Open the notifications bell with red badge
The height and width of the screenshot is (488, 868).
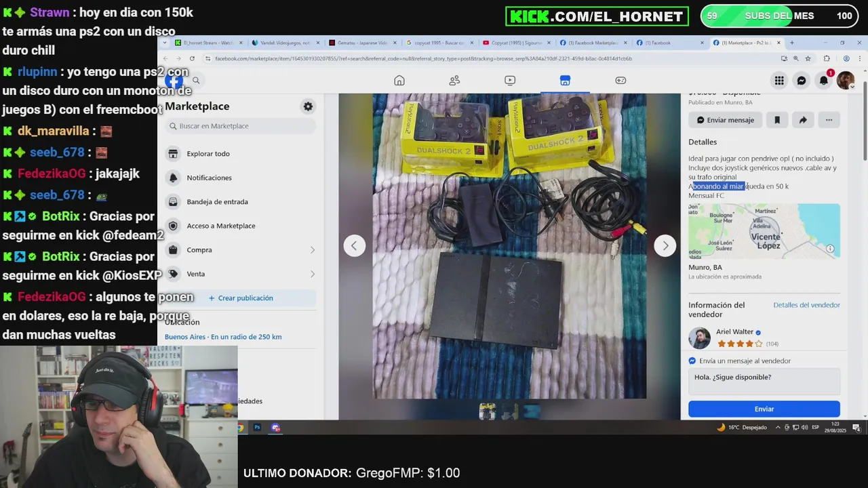coord(824,80)
